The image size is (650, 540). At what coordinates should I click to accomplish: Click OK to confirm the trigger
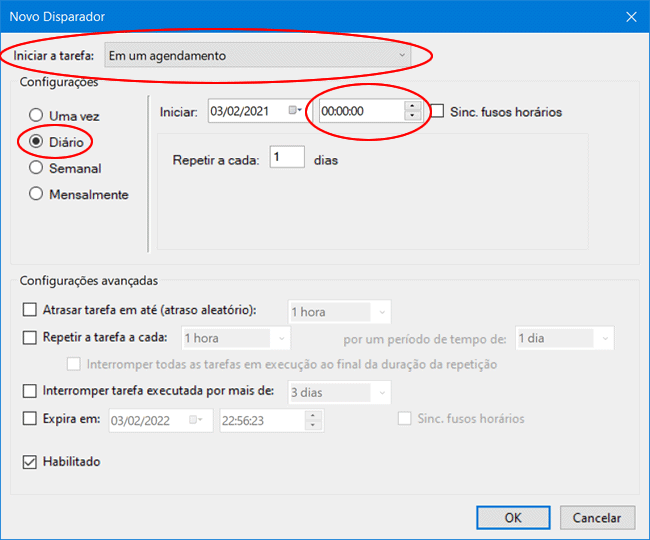click(x=513, y=518)
